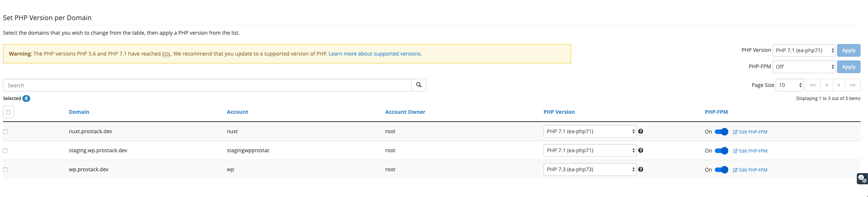
Task: Click Edit PHP-FPM for wp.prostack.dev
Action: 750,170
